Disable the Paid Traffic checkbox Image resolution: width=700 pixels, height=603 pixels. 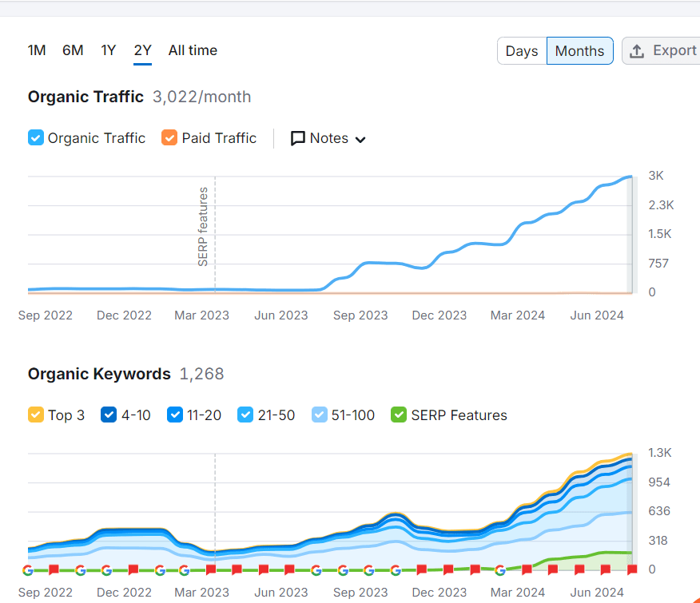tap(169, 138)
